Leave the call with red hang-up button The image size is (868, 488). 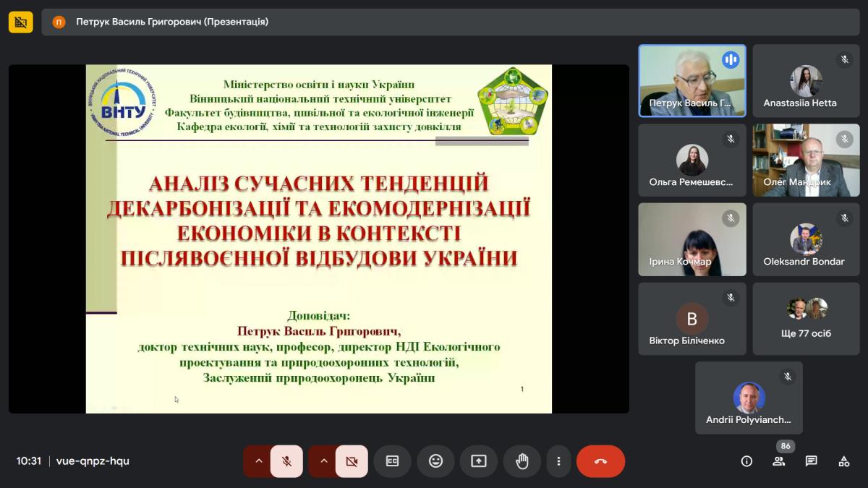coord(600,461)
